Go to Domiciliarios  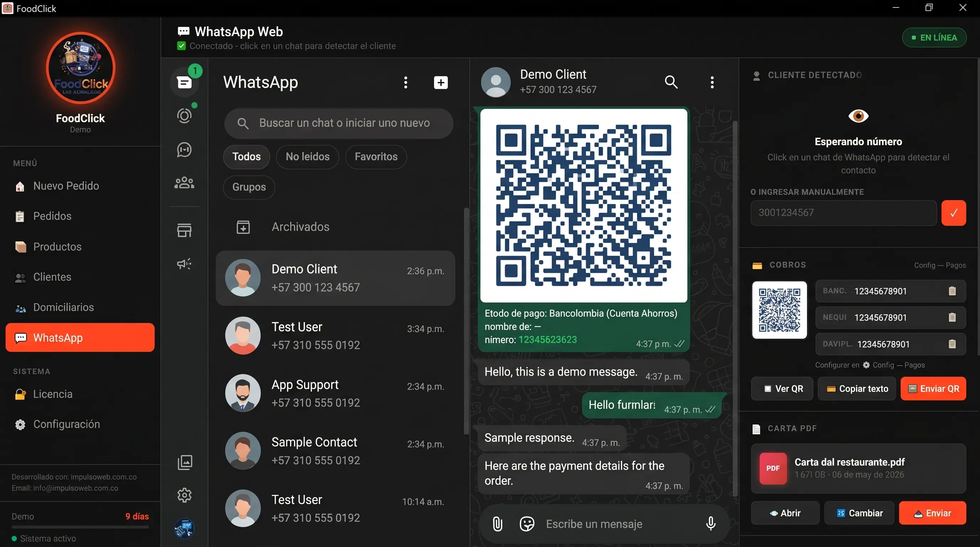(x=80, y=307)
